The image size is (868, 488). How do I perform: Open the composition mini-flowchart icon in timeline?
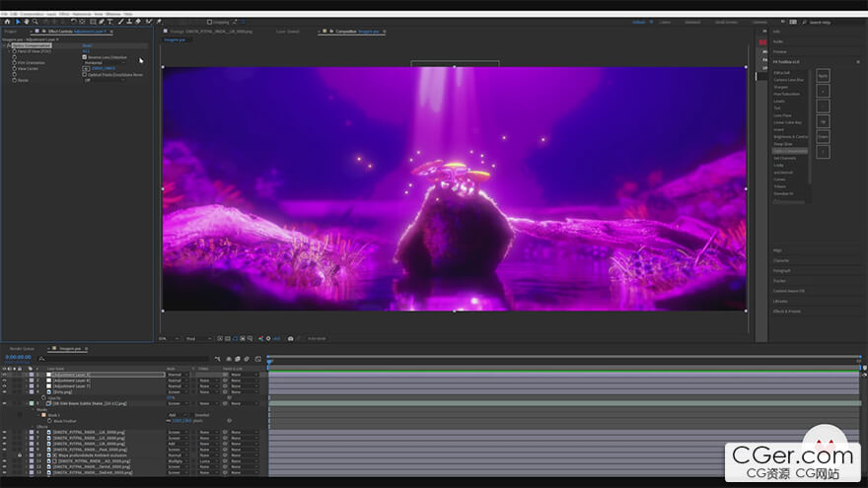click(217, 359)
